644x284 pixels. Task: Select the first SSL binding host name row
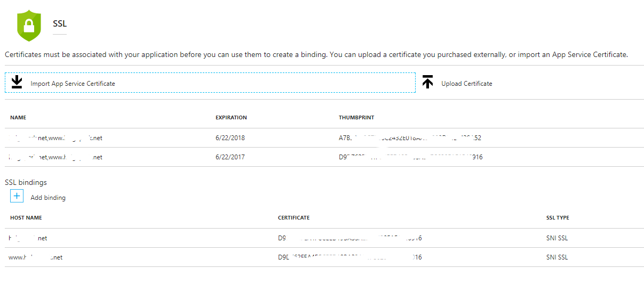point(28,238)
